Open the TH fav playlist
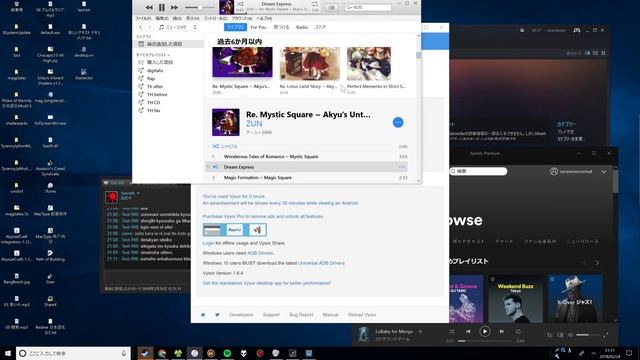Viewport: 640px width, 360px height. tap(153, 111)
